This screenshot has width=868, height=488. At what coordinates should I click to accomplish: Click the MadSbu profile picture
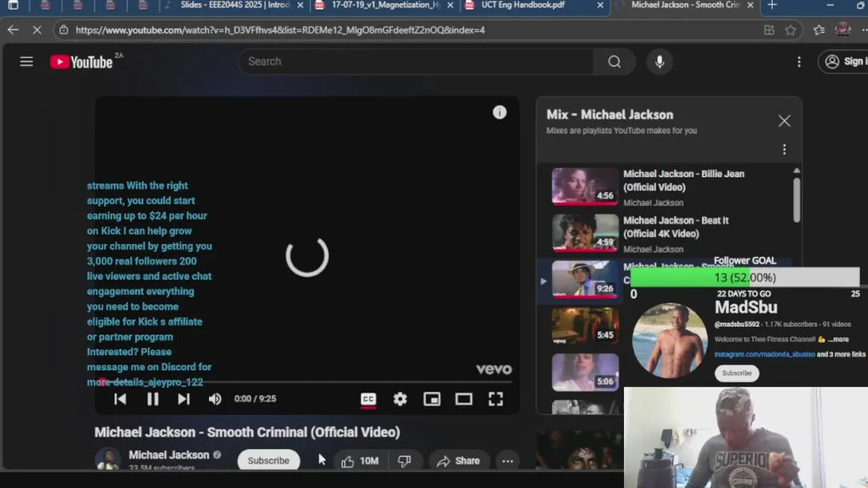tap(669, 340)
